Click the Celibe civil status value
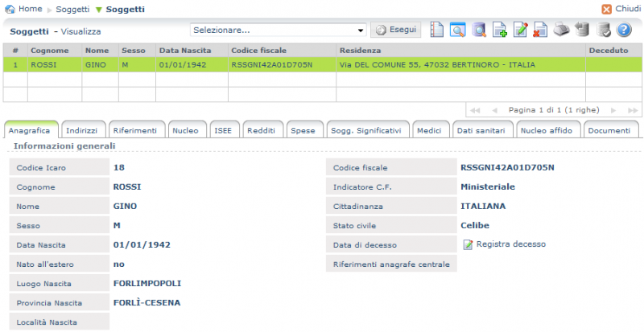644x332 pixels. point(475,225)
